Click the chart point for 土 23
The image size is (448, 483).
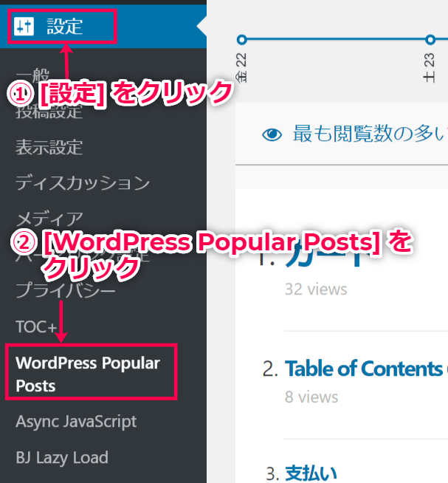[430, 40]
